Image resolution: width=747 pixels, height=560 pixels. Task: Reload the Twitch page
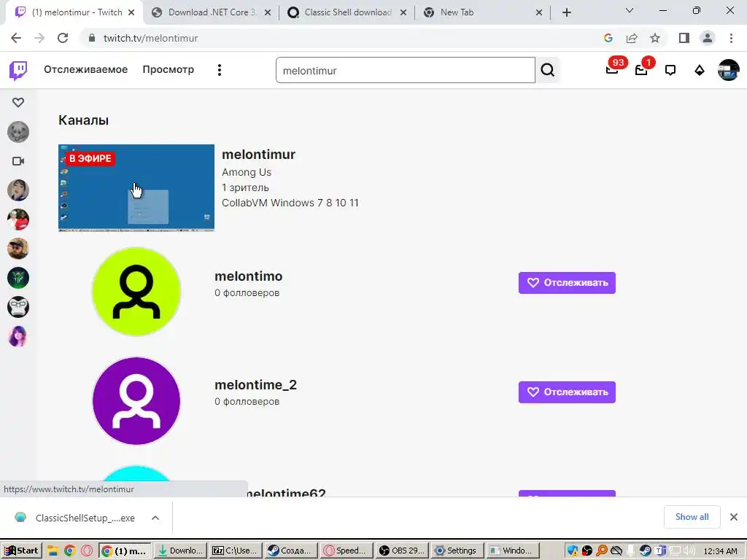point(63,38)
